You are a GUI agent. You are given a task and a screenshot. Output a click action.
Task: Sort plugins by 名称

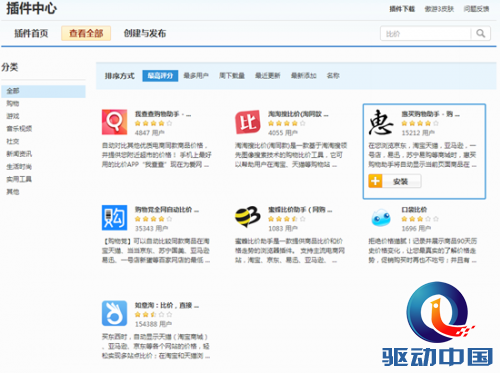(x=333, y=76)
